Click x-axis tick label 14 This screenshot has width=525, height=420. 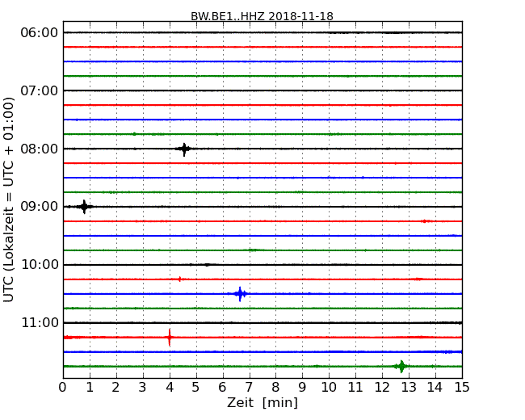point(435,388)
